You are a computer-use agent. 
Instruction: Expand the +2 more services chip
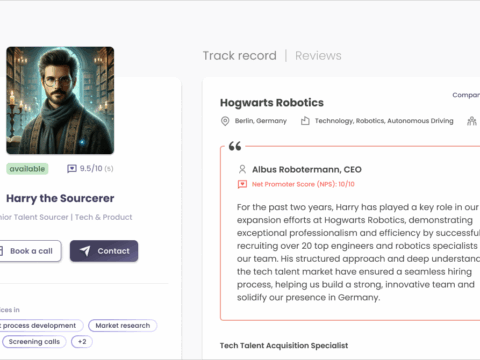click(82, 342)
